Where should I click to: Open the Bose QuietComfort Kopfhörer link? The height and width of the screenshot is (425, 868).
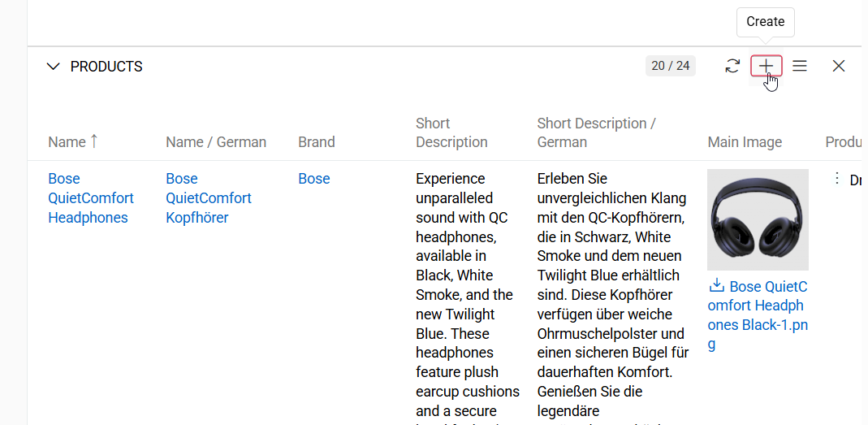[x=209, y=198]
